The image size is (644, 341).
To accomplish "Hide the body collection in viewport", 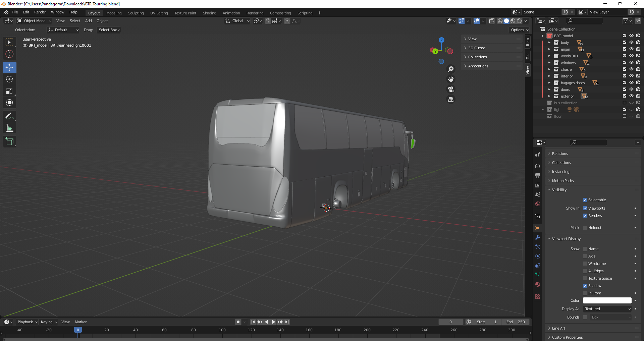I will [631, 43].
